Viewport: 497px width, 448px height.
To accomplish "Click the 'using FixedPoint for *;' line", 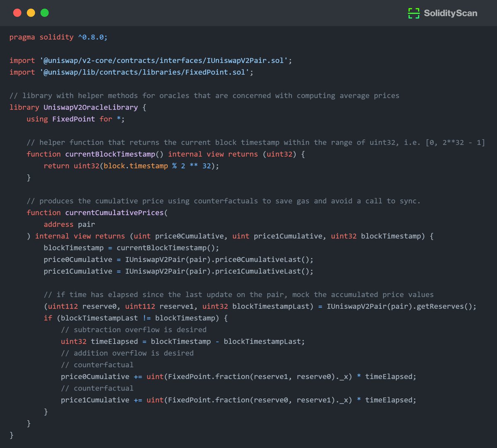I will tap(76, 119).
